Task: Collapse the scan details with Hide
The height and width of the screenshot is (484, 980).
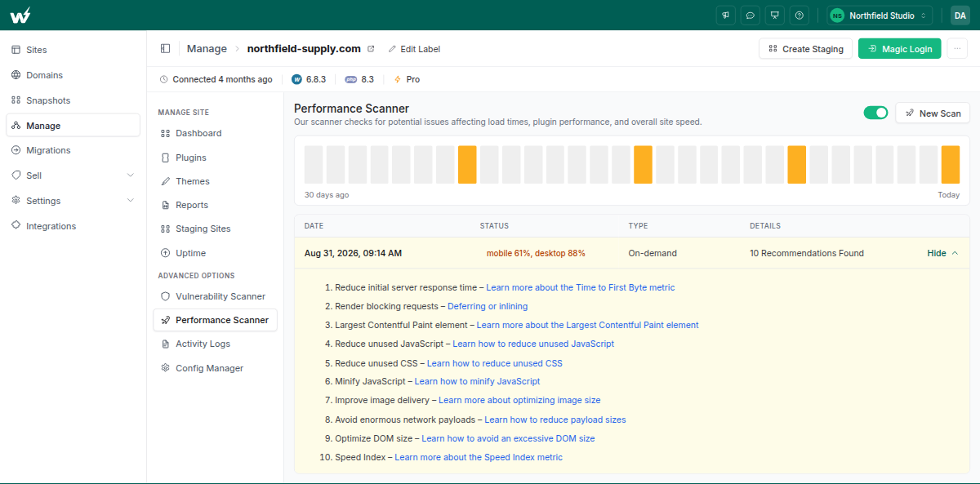Action: 942,253
